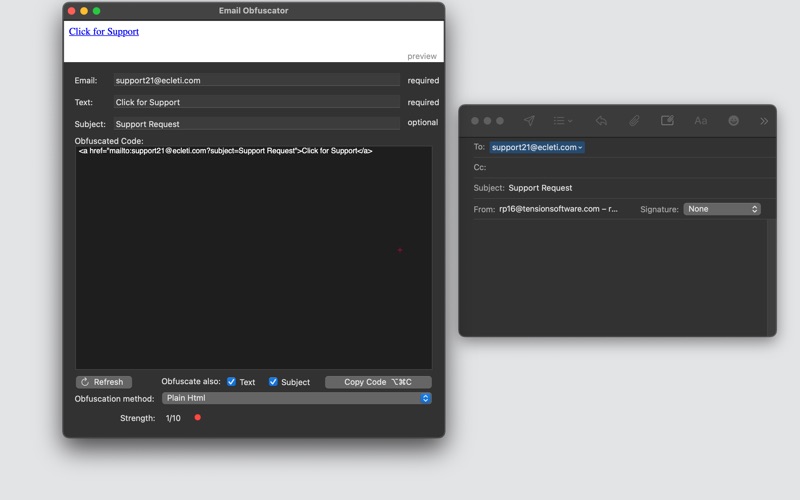Click the Copy Code button
Viewport: 800px width, 500px height.
(378, 382)
